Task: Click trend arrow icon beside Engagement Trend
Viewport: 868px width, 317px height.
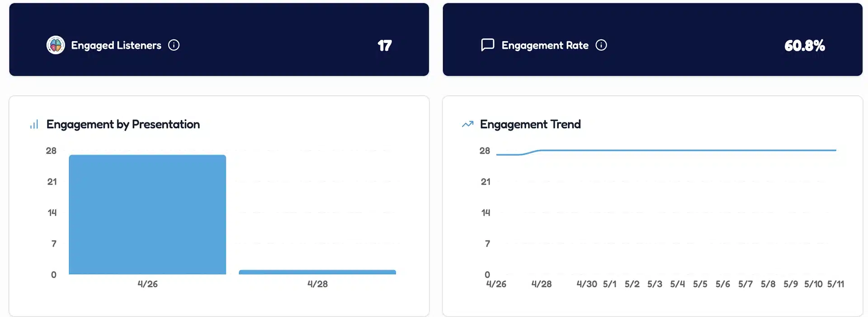Action: coord(467,124)
